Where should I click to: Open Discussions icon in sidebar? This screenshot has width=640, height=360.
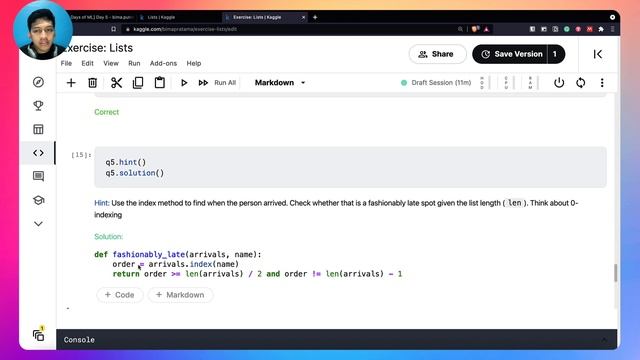(38, 176)
